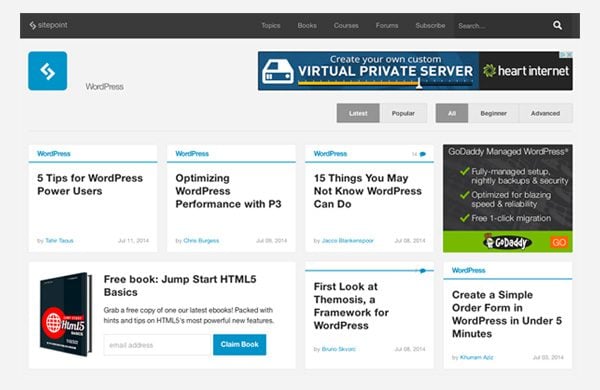Open 15 Things You May Not Know article
Image resolution: width=600 pixels, height=390 pixels.
(x=368, y=191)
